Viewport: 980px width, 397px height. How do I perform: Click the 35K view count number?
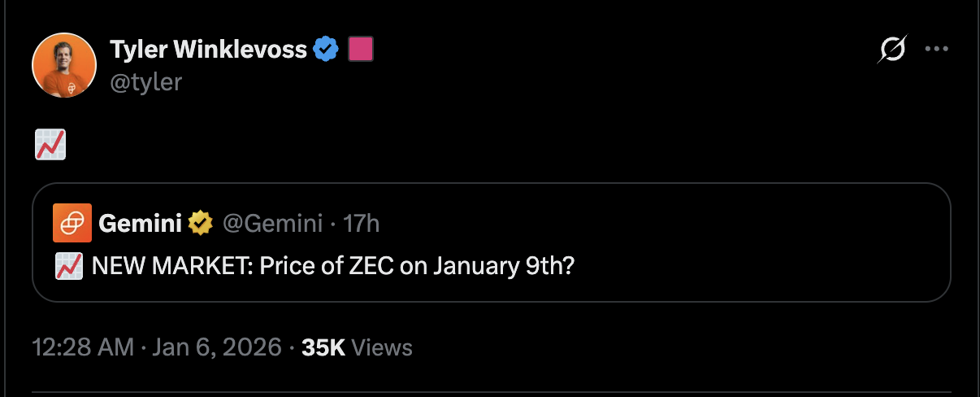click(323, 348)
